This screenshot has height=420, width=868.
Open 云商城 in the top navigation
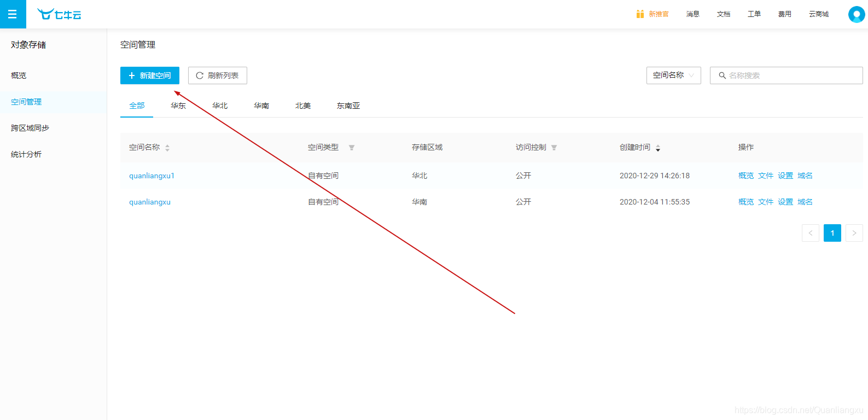pos(819,14)
